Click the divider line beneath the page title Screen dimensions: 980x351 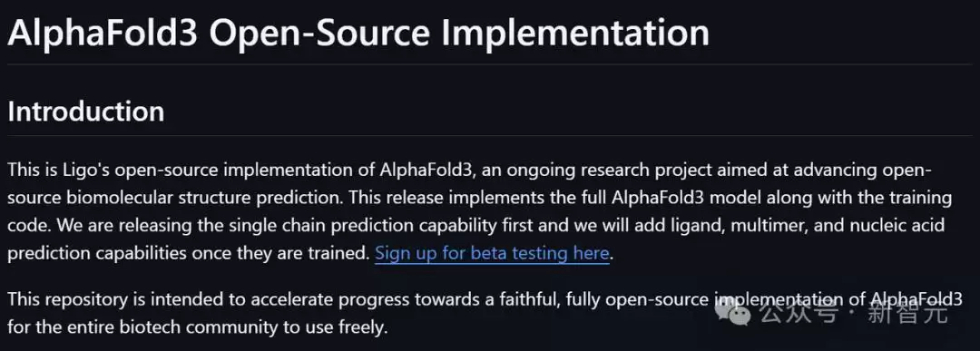(490, 64)
